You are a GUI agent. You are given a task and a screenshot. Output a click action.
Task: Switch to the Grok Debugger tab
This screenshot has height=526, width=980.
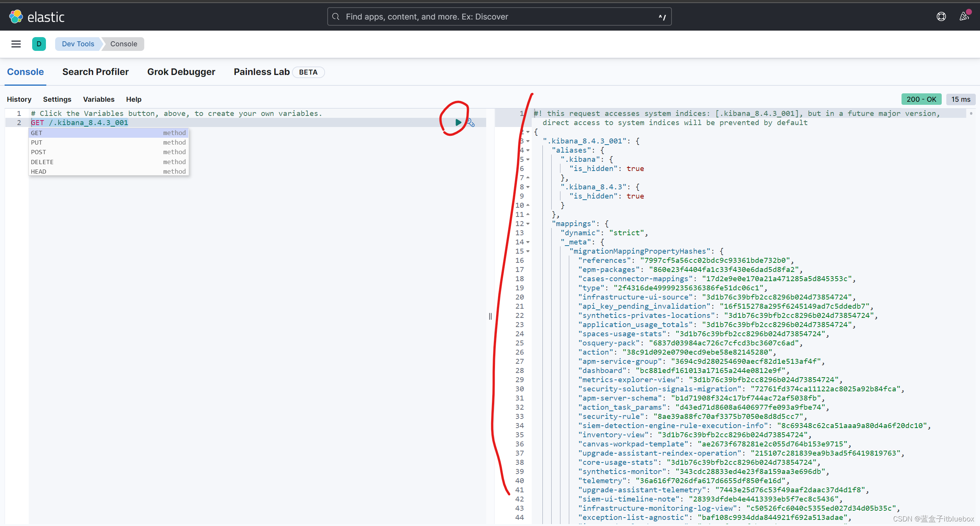point(181,71)
